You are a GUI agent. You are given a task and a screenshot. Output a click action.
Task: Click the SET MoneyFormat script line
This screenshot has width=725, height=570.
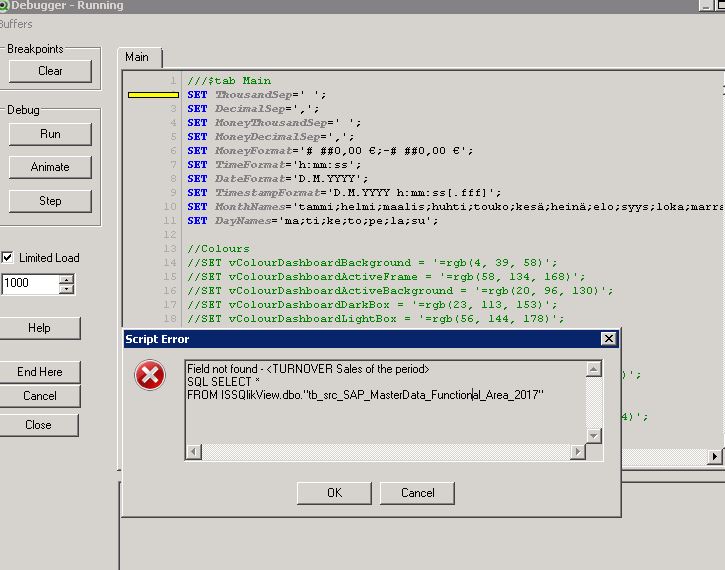pyautogui.click(x=330, y=151)
